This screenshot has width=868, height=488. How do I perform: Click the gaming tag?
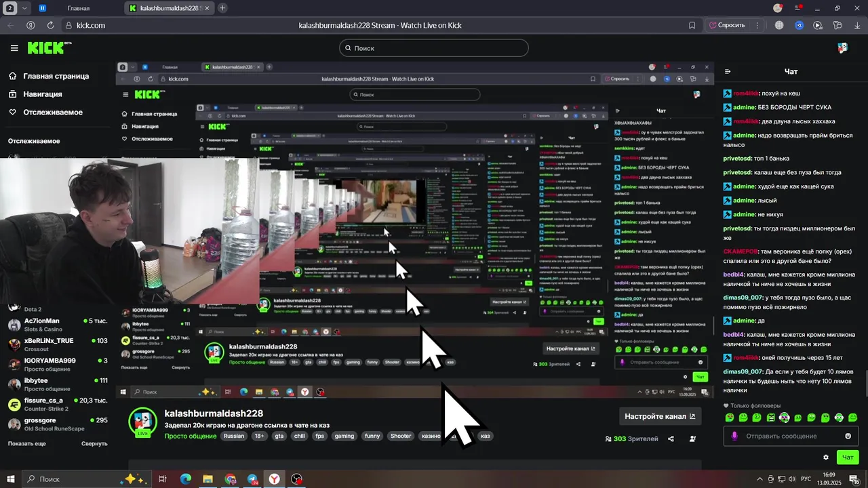click(344, 436)
